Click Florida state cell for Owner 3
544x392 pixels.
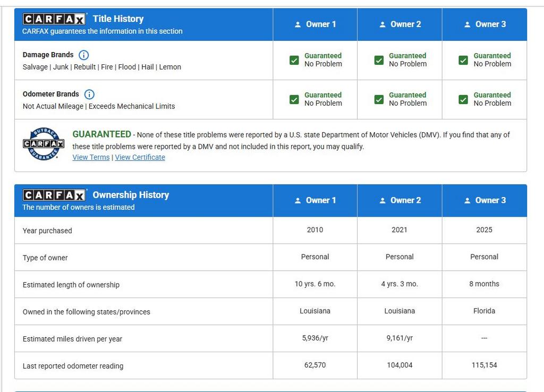[484, 311]
